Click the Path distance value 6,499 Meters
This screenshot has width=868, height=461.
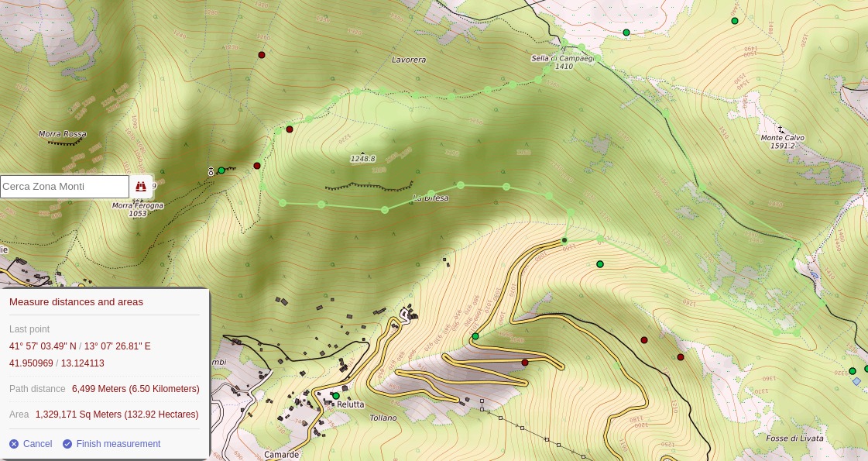click(136, 389)
